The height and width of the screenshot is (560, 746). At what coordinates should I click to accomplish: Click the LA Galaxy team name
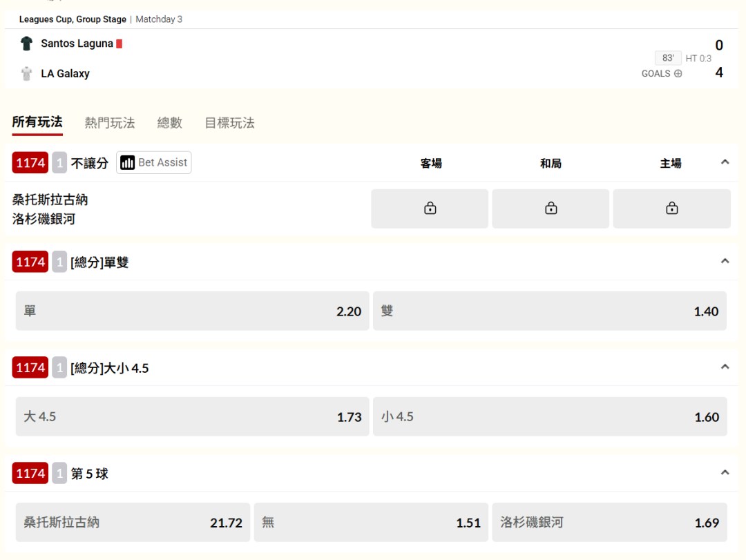click(x=65, y=74)
